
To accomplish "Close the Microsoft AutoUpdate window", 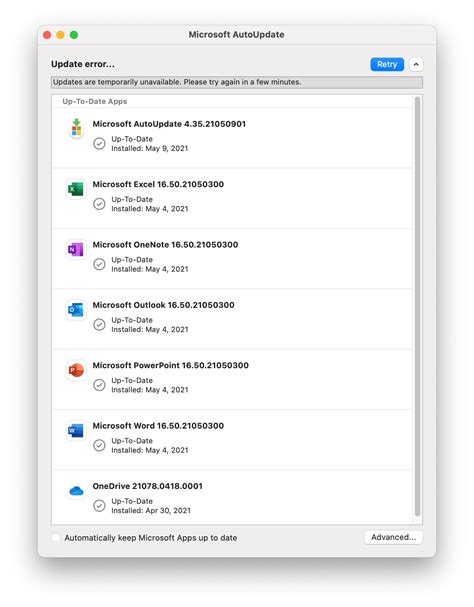I will (47, 35).
